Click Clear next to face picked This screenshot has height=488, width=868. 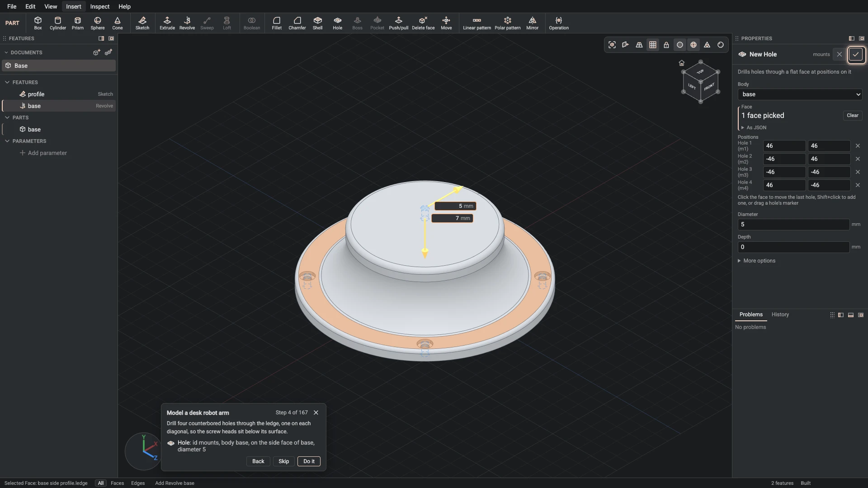tap(853, 116)
